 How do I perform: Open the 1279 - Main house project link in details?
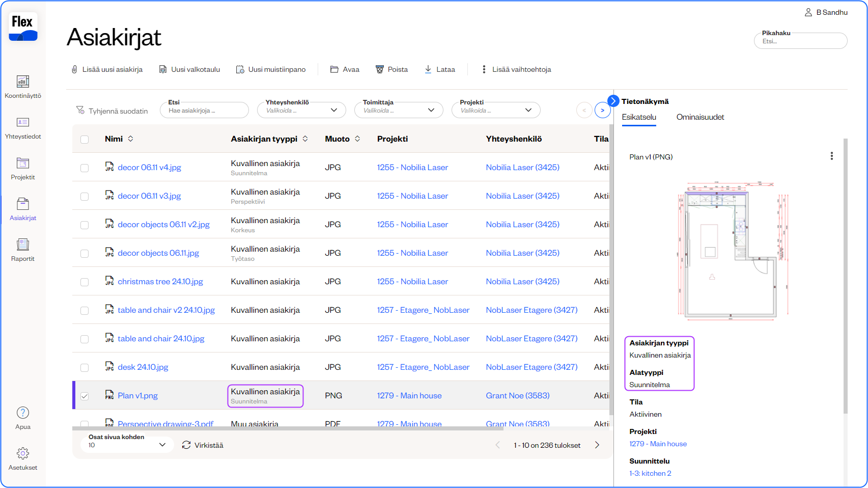pos(658,444)
